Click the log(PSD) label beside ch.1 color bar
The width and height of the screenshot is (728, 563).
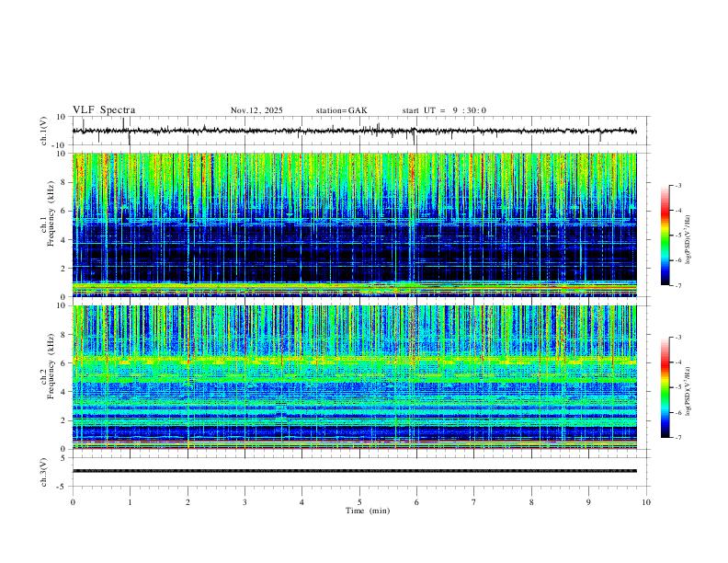[x=688, y=240]
